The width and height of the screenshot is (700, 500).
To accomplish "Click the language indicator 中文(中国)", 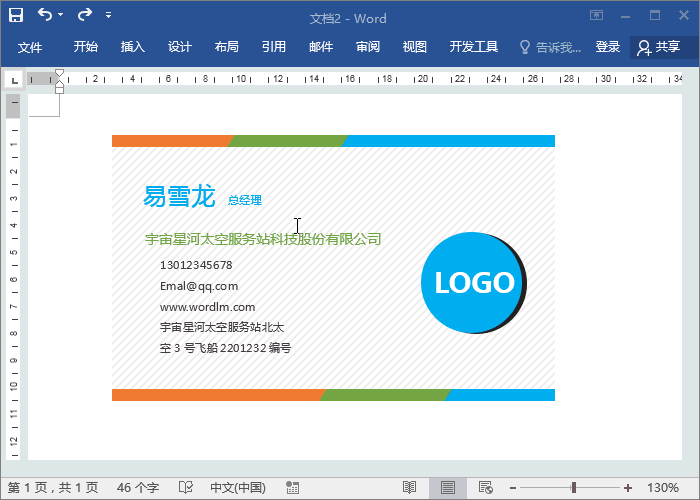I will pos(238,488).
